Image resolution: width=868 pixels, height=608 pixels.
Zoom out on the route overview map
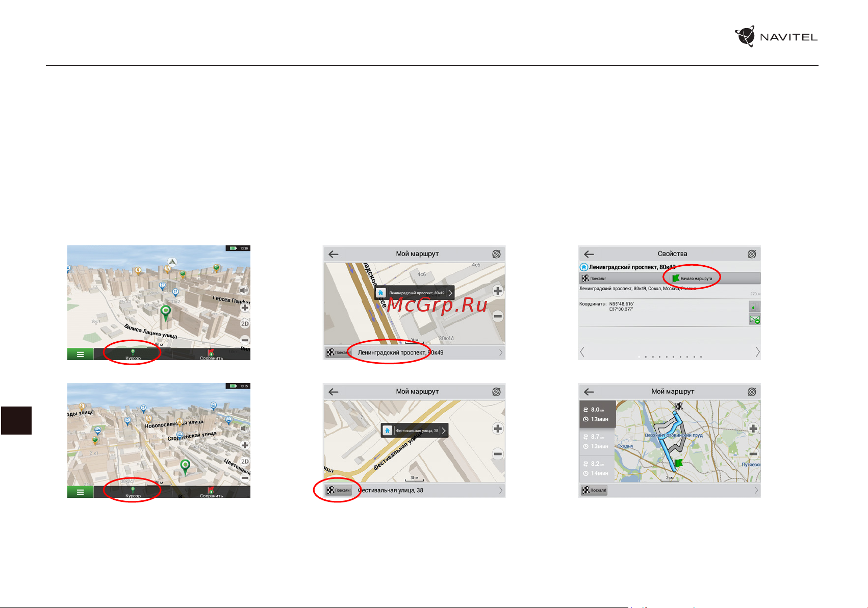[x=753, y=454]
